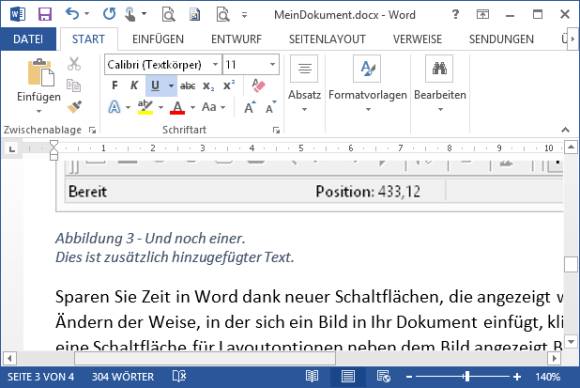Switch to the SEITENLAYOUT tab
This screenshot has height=388, width=580.
click(x=327, y=39)
